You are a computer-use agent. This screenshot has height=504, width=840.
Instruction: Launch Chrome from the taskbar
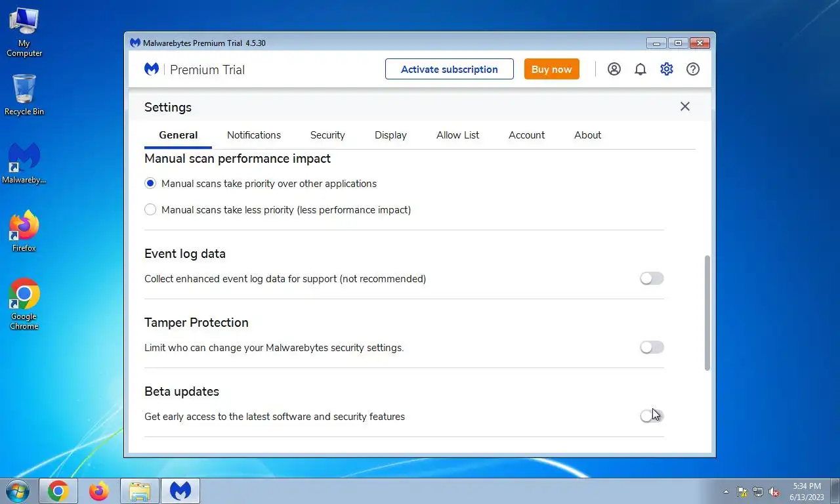pos(58,491)
